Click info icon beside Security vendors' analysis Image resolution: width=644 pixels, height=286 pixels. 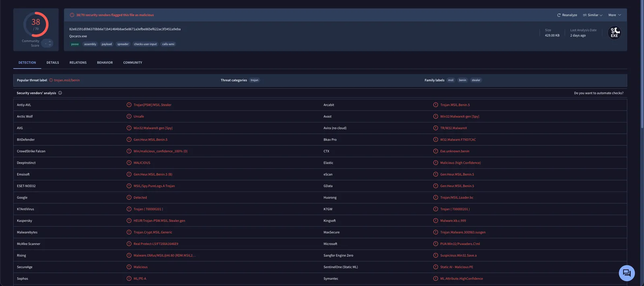(x=60, y=93)
